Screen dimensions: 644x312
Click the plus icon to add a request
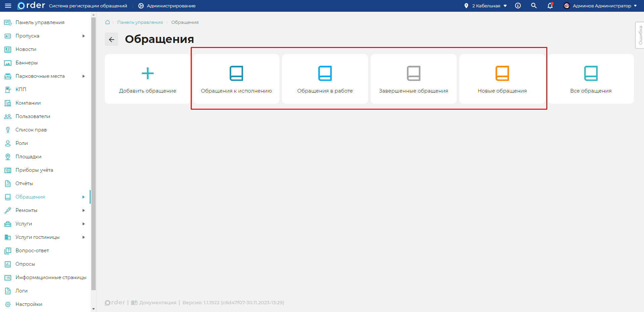pos(147,73)
